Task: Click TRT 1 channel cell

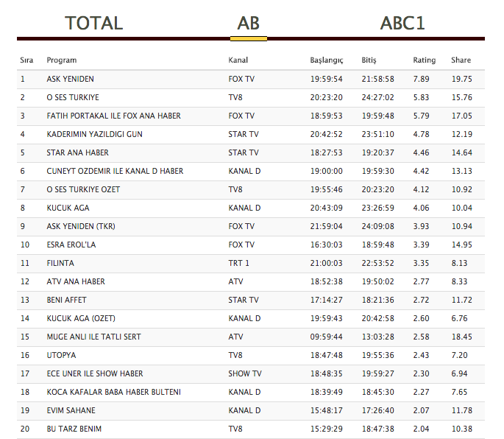Action: (239, 263)
